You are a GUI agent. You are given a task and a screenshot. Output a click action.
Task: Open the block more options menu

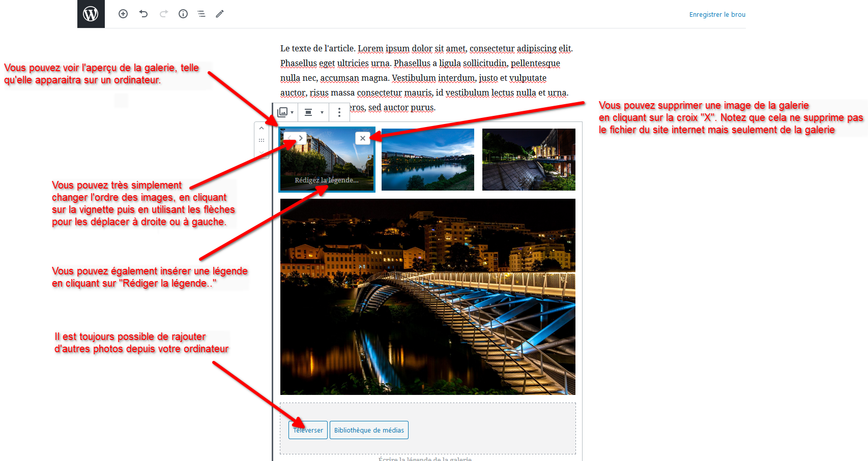click(339, 112)
